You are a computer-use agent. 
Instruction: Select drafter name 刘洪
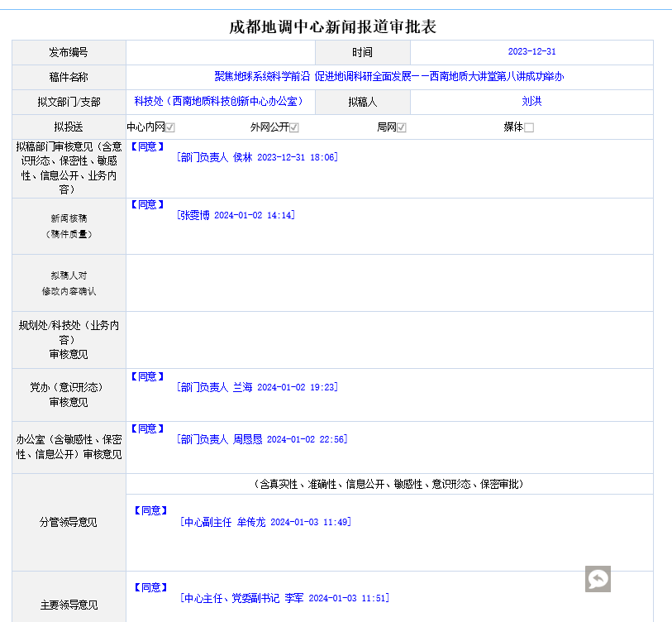click(531, 102)
